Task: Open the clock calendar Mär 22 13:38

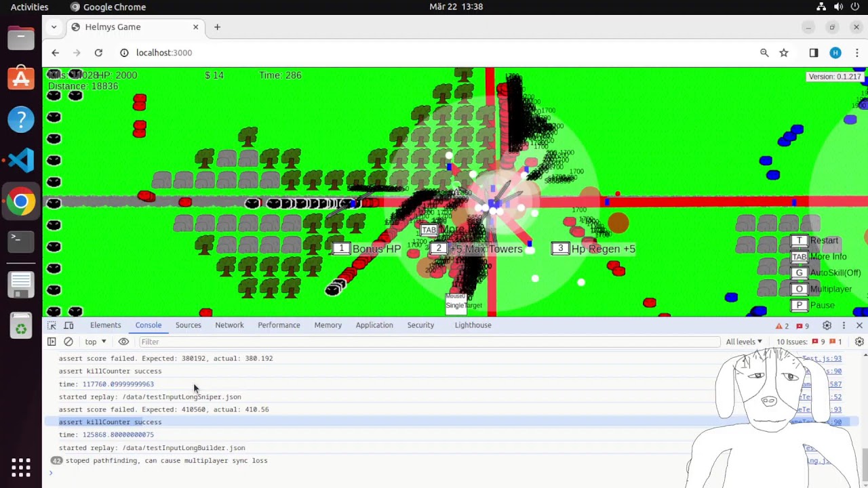Action: pyautogui.click(x=456, y=7)
